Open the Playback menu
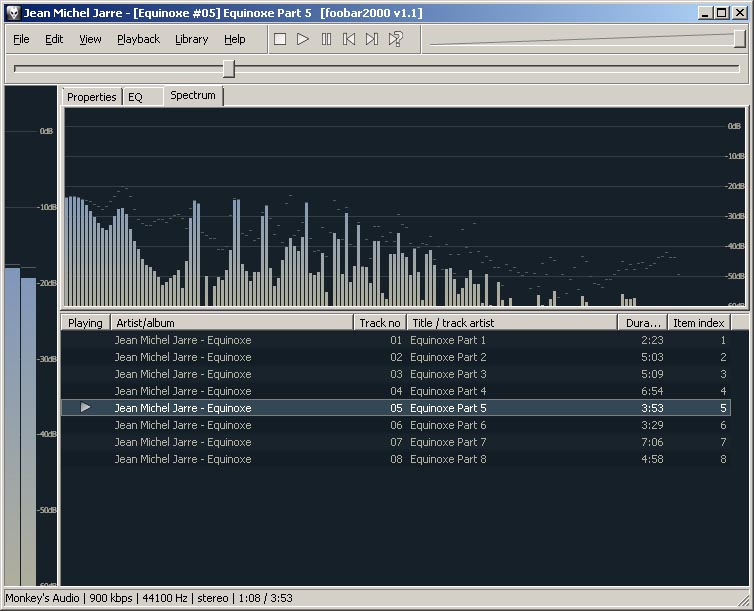Image resolution: width=754 pixels, height=611 pixels. click(138, 39)
